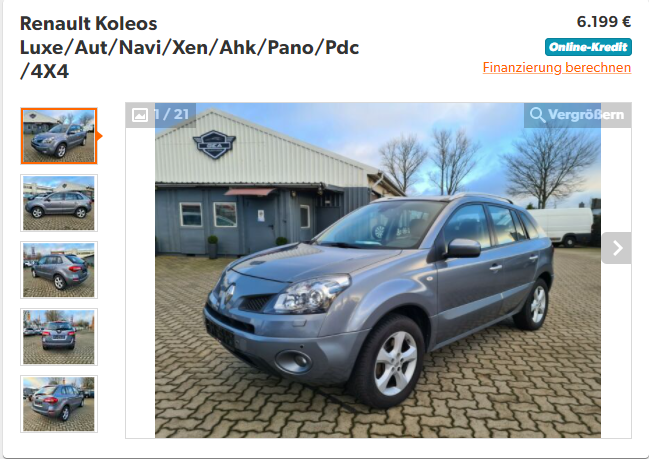
Task: Click the magnifier icon beside Vergrößern
Action: 537,115
